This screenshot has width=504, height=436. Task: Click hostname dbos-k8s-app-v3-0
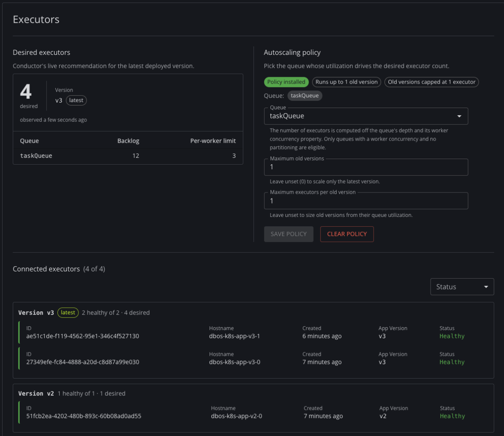[x=235, y=362]
